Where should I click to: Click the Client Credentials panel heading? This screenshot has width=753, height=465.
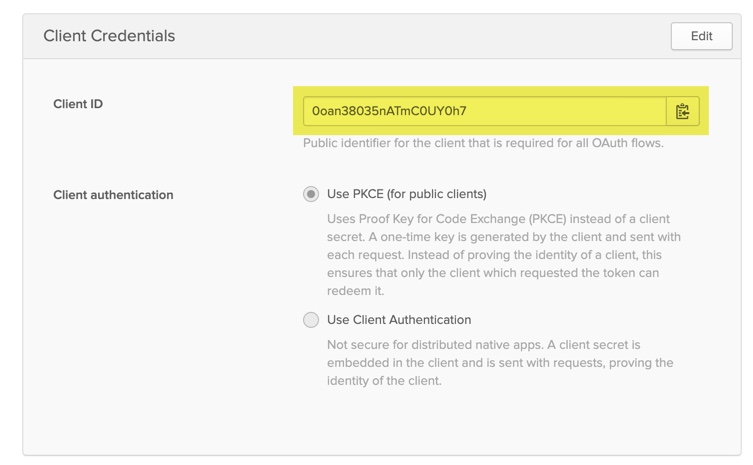(109, 36)
